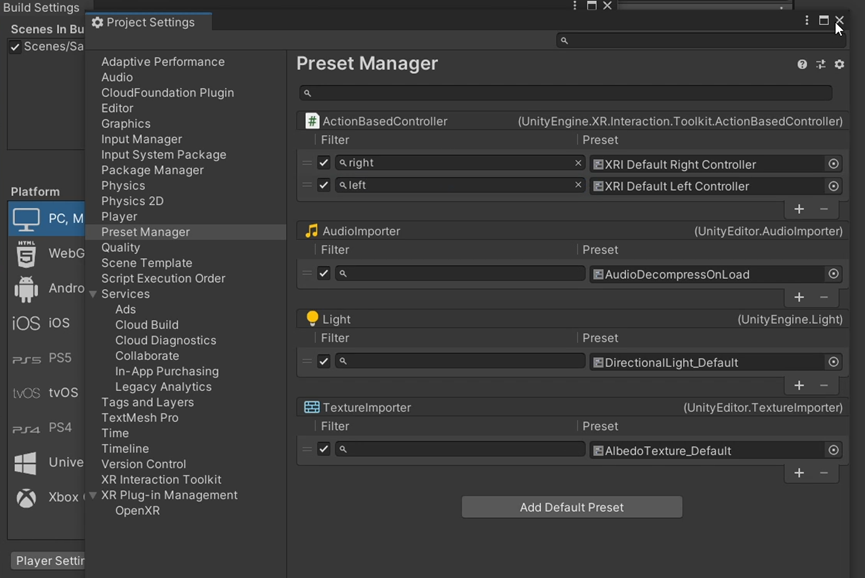Open object picker for AudioDecompressOnLoad preset
This screenshot has height=578, width=865.
tap(834, 274)
